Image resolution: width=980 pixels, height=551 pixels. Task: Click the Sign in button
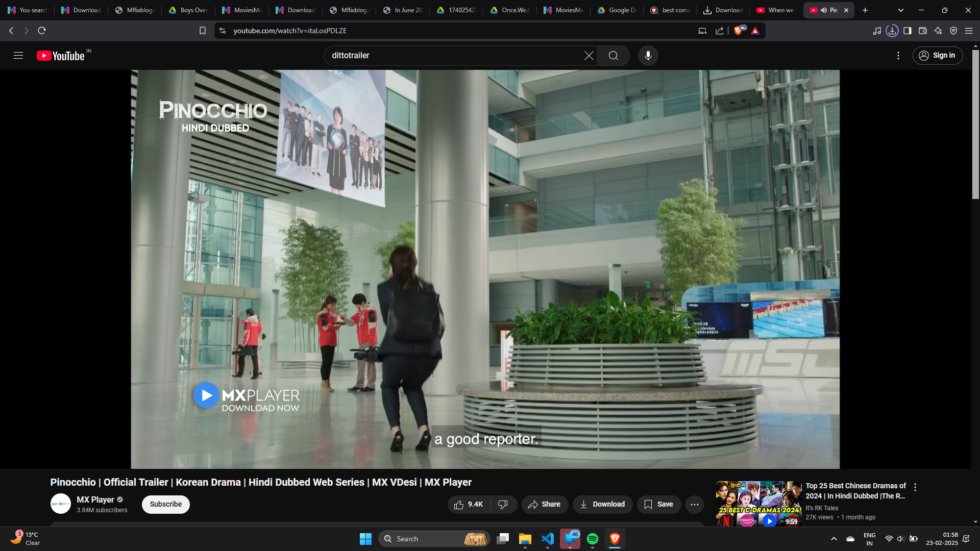pyautogui.click(x=938, y=56)
